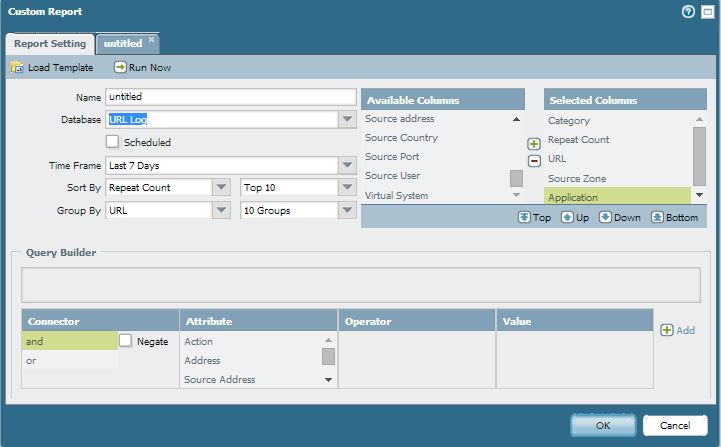721x447 pixels.
Task: Click the help question mark icon
Action: (688, 12)
